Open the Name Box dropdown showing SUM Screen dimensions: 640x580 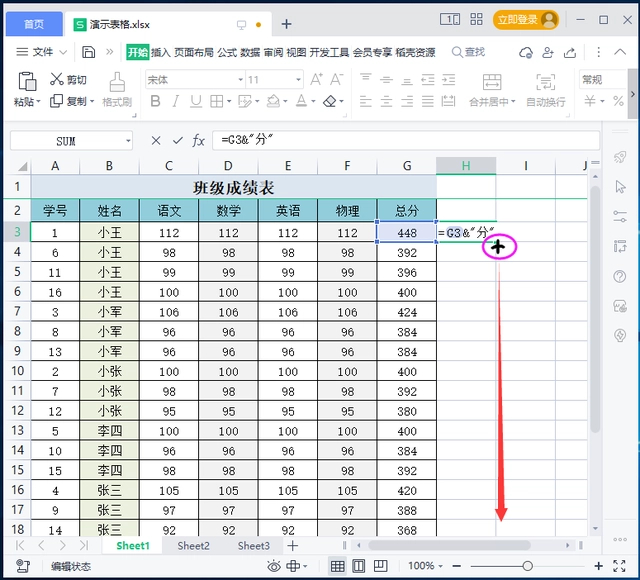128,141
